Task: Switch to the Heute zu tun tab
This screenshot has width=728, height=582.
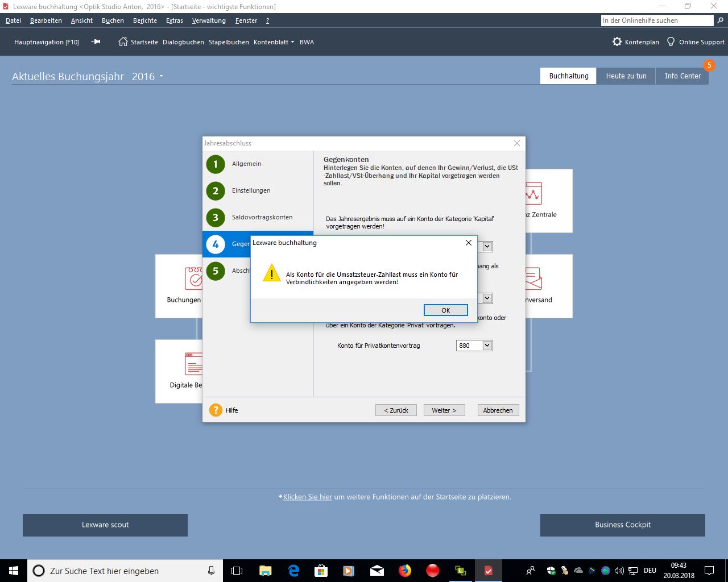Action: click(626, 76)
